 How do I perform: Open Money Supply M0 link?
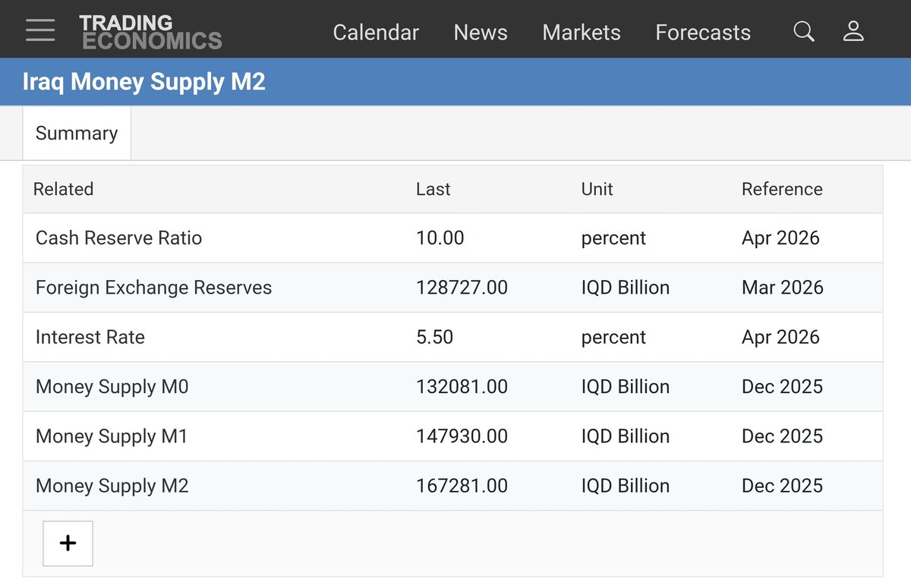tap(112, 386)
